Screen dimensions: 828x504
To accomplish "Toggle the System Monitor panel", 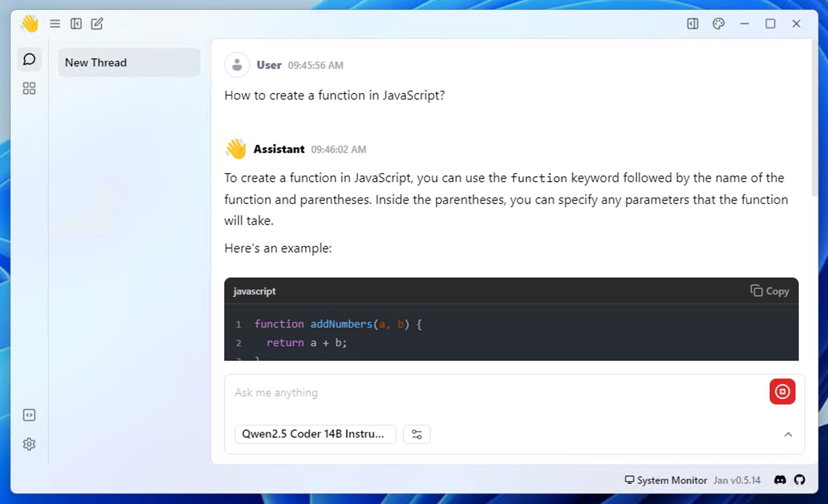I will [666, 480].
